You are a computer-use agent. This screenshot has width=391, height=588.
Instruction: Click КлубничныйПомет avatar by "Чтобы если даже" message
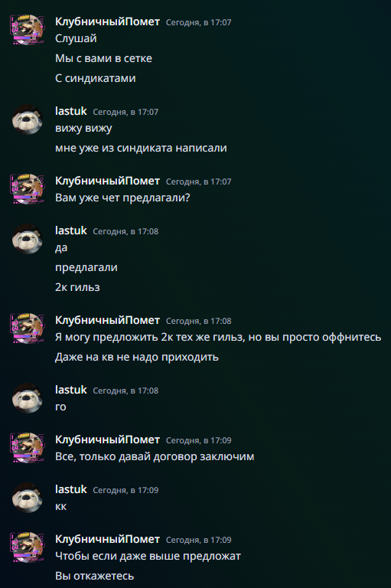pyautogui.click(x=27, y=547)
